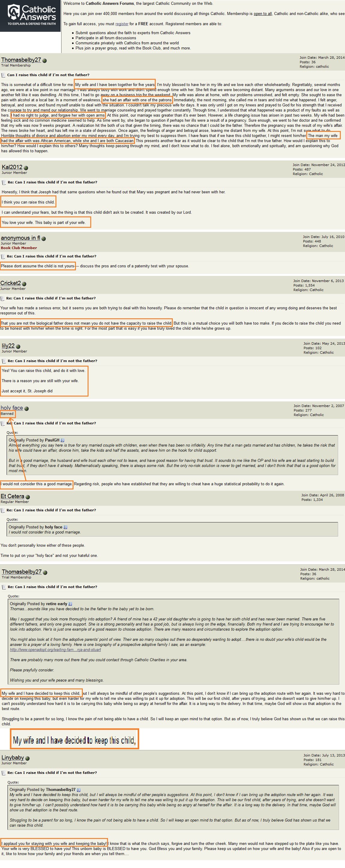The height and width of the screenshot is (868, 345).
Task: Click status dot next to Linybaby
Action: pyautogui.click(x=27, y=759)
